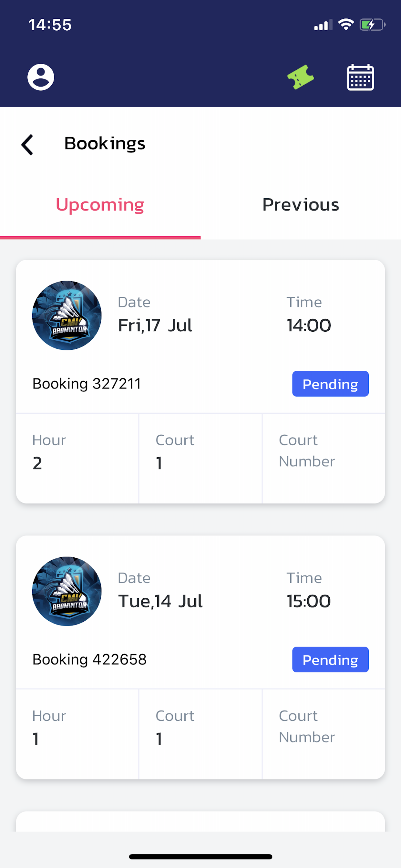Go back using the left chevron

(27, 145)
